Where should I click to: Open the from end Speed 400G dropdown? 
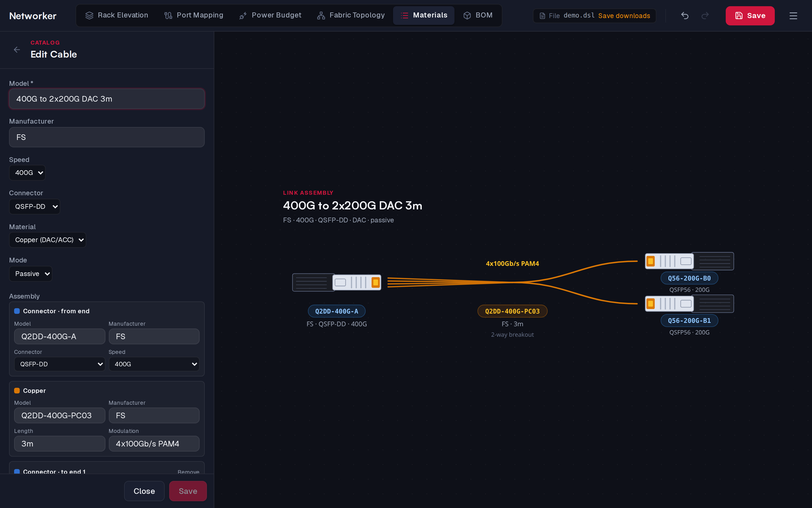154,364
